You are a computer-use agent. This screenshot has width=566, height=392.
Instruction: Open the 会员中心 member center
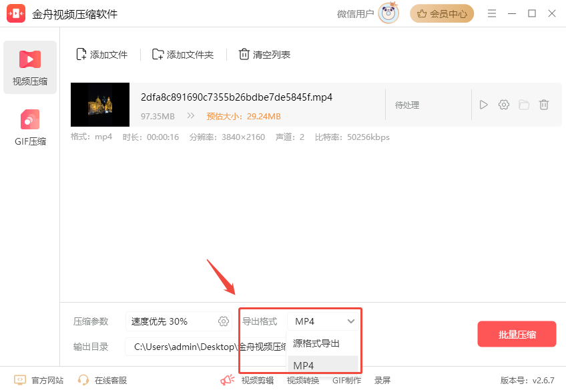click(x=442, y=14)
